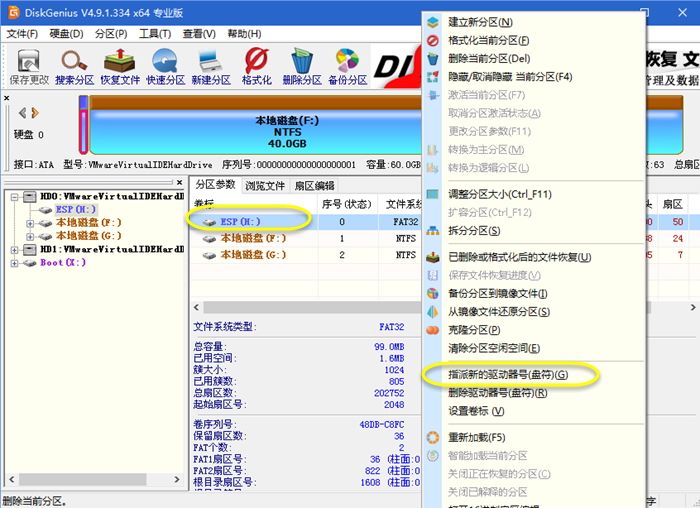This screenshot has height=508, width=700.
Task: Select Boot (X:) in the tree
Action: pos(63,262)
